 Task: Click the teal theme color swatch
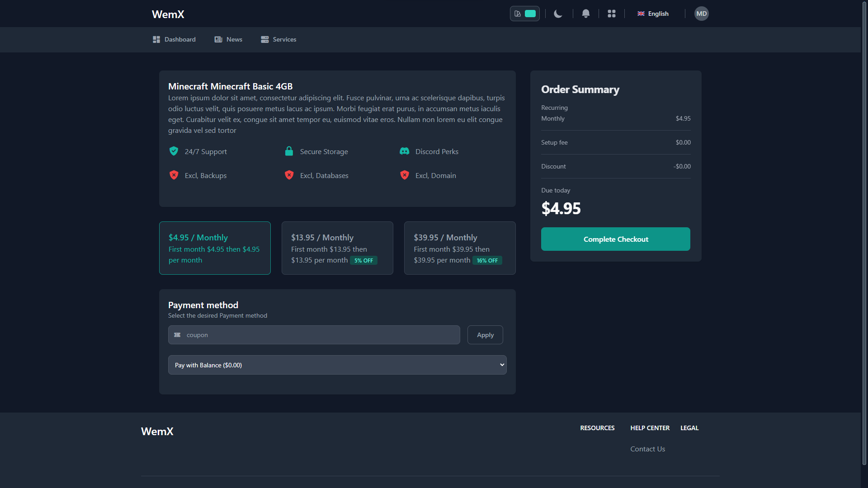pos(530,14)
